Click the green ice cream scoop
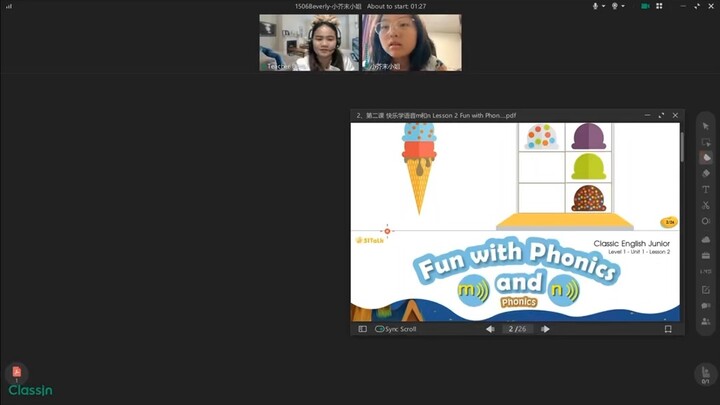Image resolution: width=720 pixels, height=405 pixels. tap(588, 166)
